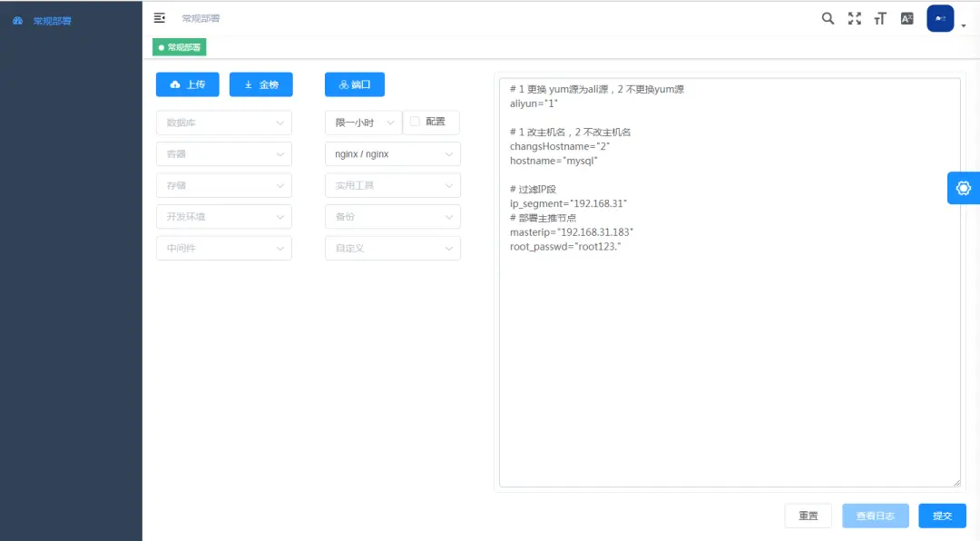This screenshot has width=980, height=541.
Task: Click the 查看日志 button
Action: pos(875,516)
